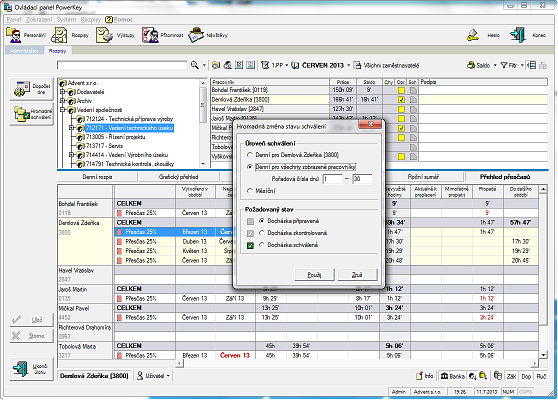The width and height of the screenshot is (558, 400).
Task: Click the employee search text field
Action: (122, 65)
